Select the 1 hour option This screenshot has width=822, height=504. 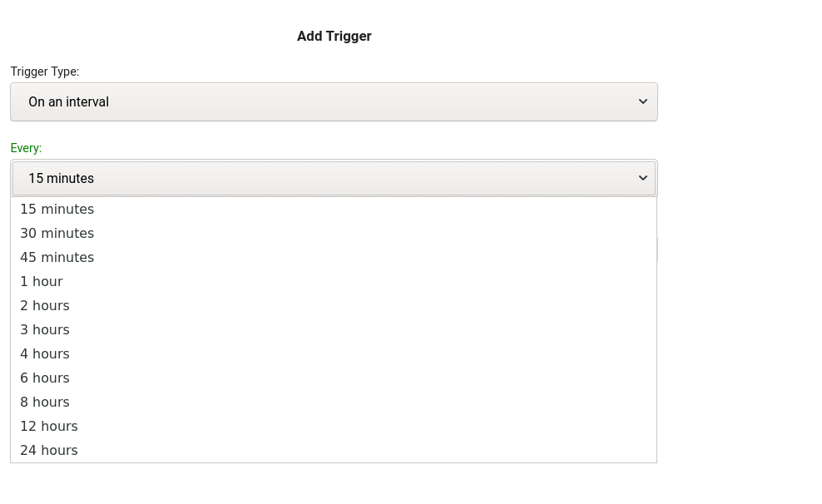tap(42, 281)
